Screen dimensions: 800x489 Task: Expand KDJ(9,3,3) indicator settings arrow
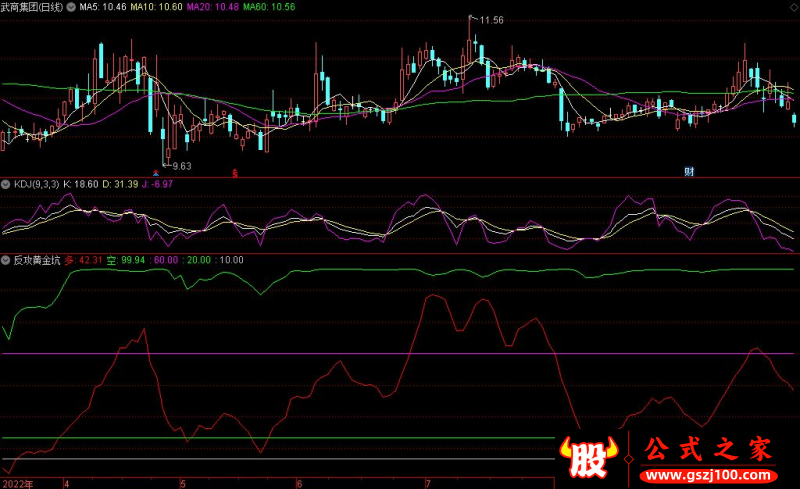tap(6, 184)
